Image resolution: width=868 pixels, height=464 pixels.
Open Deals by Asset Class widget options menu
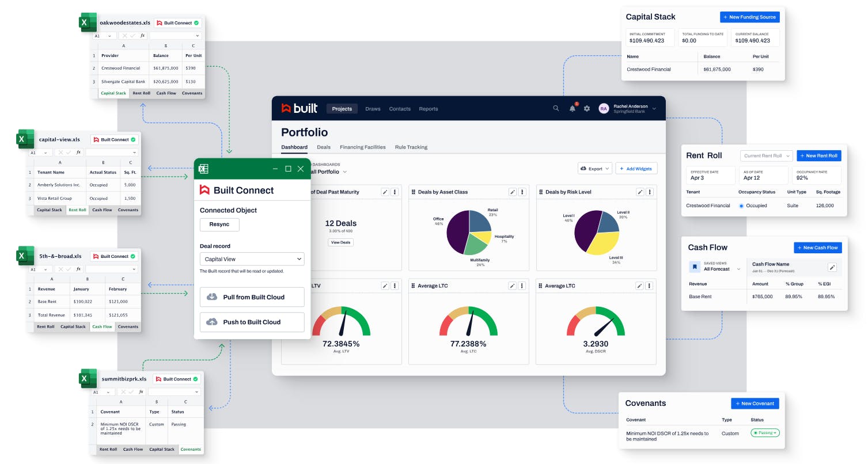[522, 192]
